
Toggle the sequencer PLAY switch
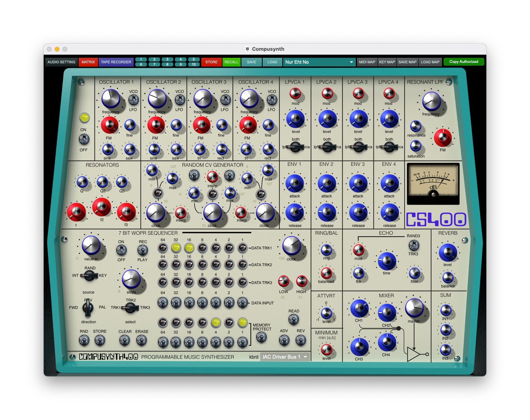pyautogui.click(x=142, y=250)
